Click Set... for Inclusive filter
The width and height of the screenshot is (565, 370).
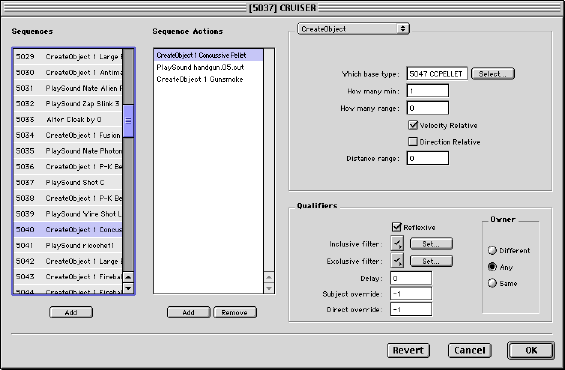431,244
